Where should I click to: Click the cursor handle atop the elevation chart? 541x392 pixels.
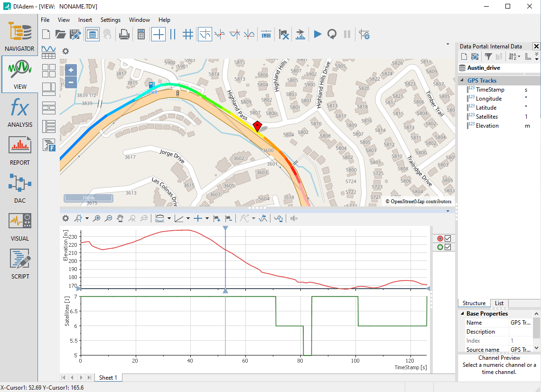(225, 228)
